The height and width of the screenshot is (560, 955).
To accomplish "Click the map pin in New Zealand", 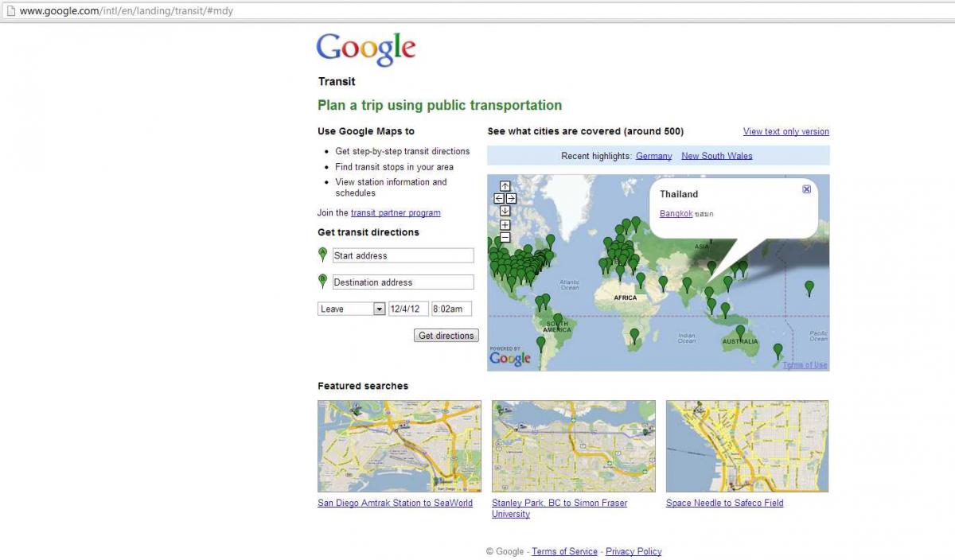I will pos(778,349).
